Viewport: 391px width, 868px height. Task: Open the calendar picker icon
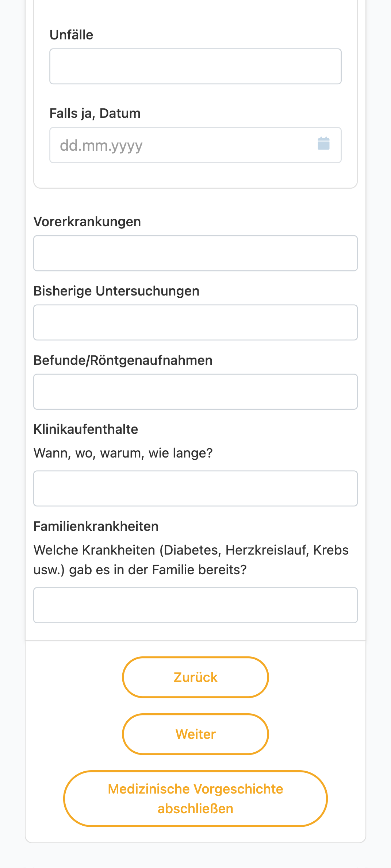pos(323,144)
